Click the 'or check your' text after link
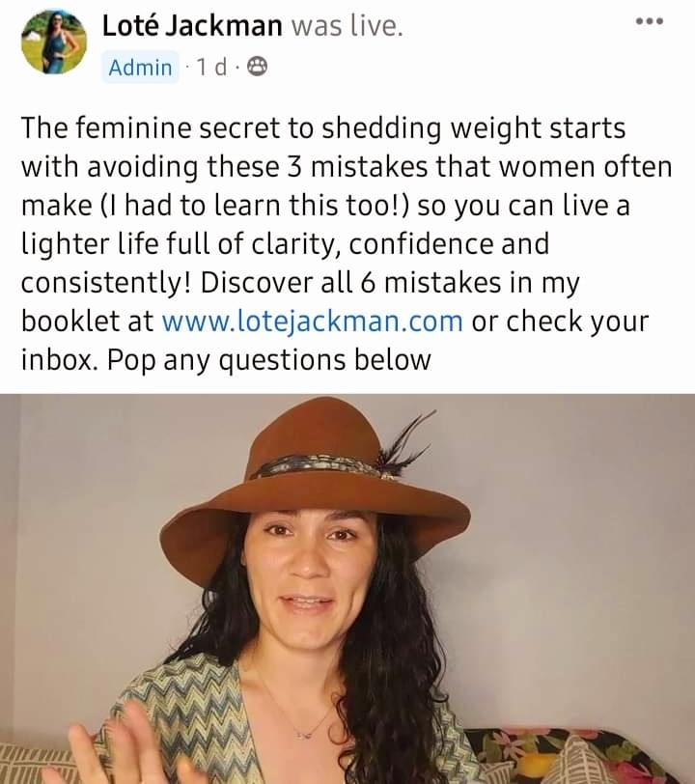 [x=560, y=321]
